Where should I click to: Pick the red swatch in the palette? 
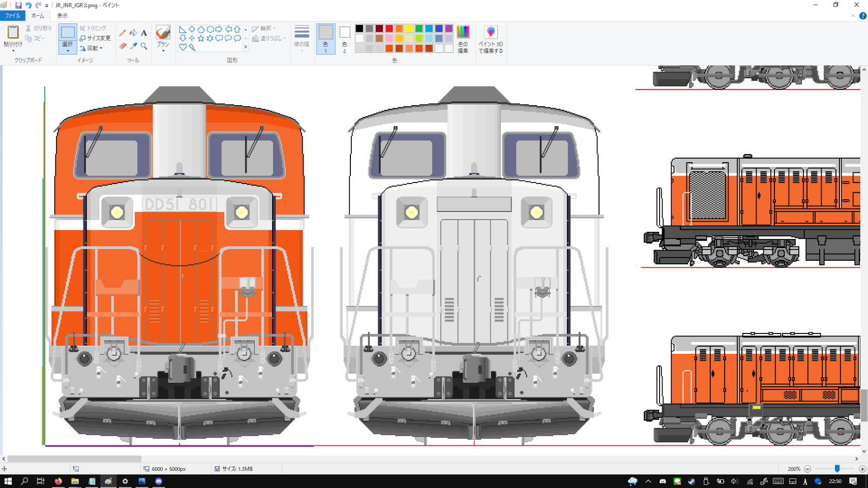(x=389, y=28)
